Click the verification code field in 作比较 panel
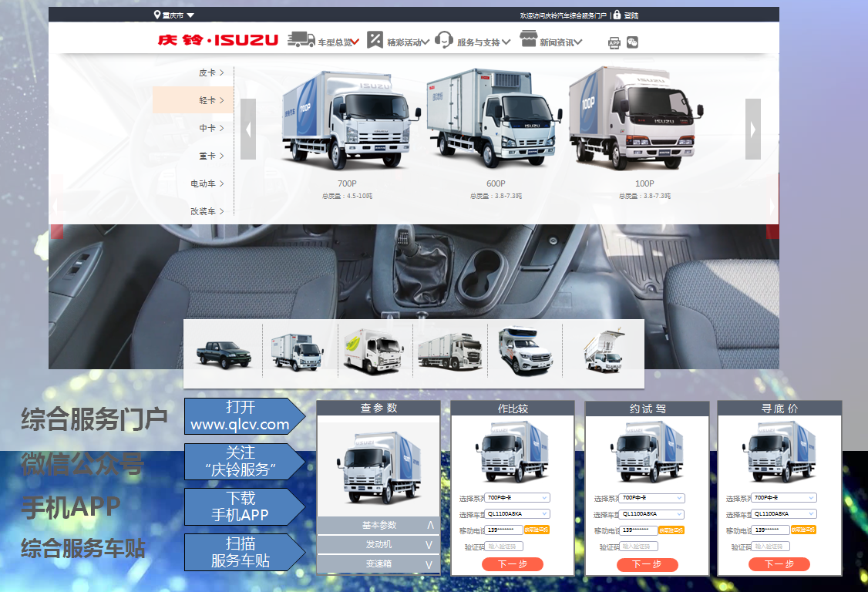 (x=504, y=547)
